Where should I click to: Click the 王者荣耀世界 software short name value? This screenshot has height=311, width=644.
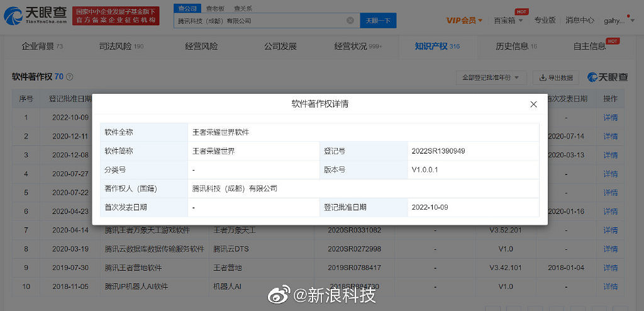point(214,151)
